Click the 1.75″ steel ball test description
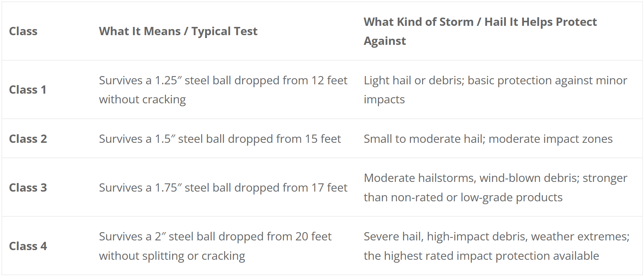Image resolution: width=644 pixels, height=277 pixels. coord(223,188)
